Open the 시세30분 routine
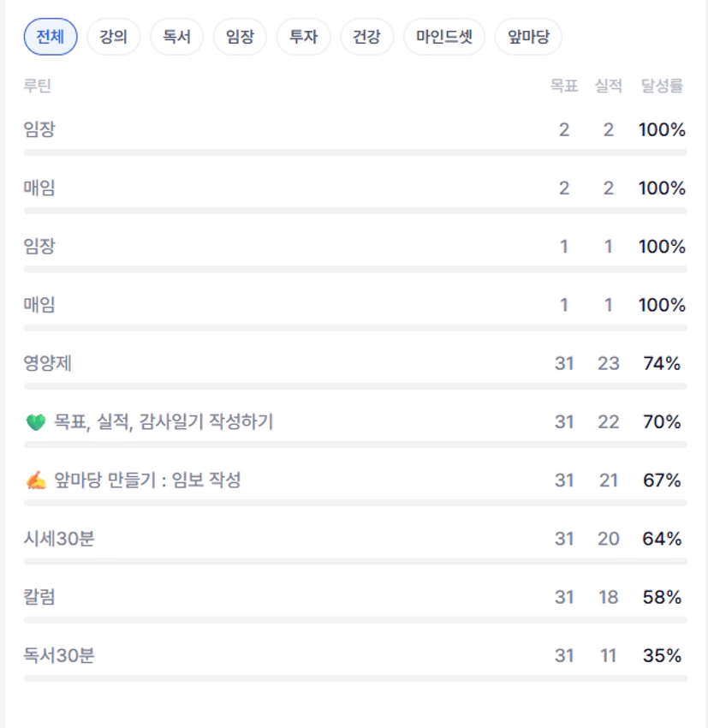 [59, 539]
